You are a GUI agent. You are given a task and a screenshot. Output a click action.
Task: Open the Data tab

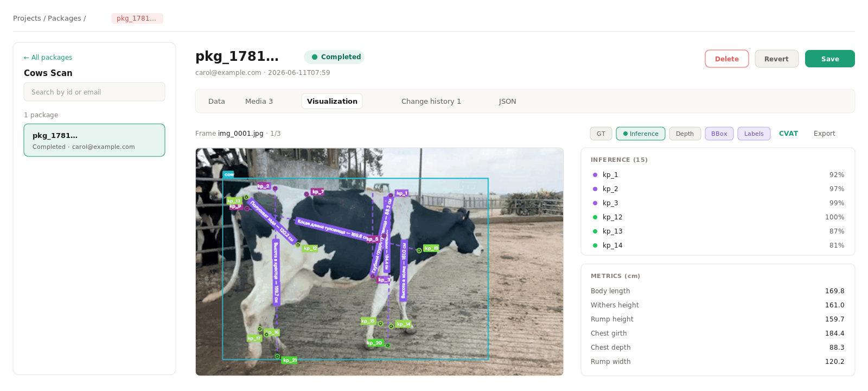pos(216,102)
